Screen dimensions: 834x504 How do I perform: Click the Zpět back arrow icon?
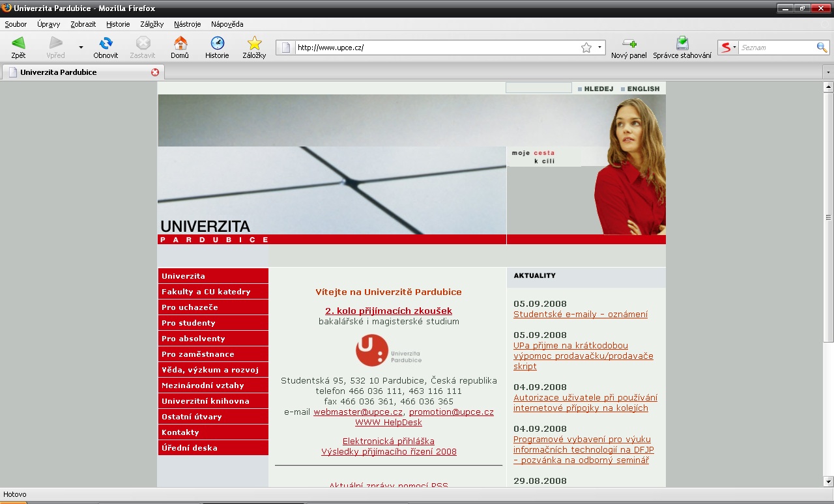18,43
